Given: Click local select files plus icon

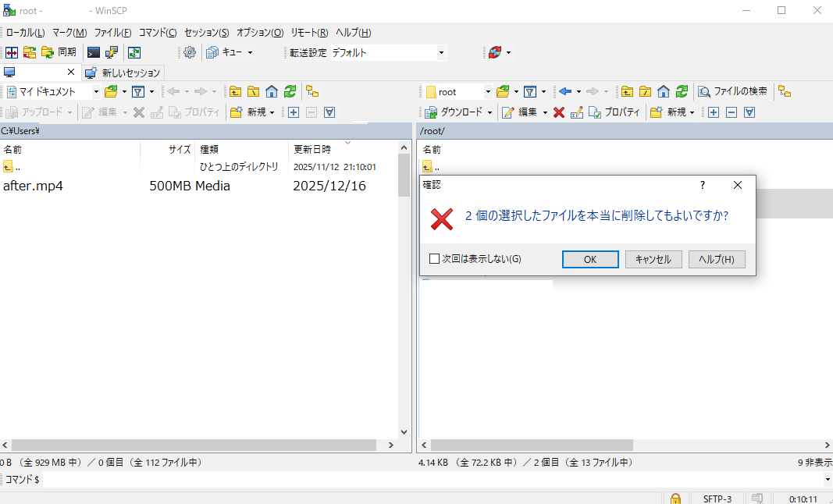Looking at the screenshot, I should (294, 112).
